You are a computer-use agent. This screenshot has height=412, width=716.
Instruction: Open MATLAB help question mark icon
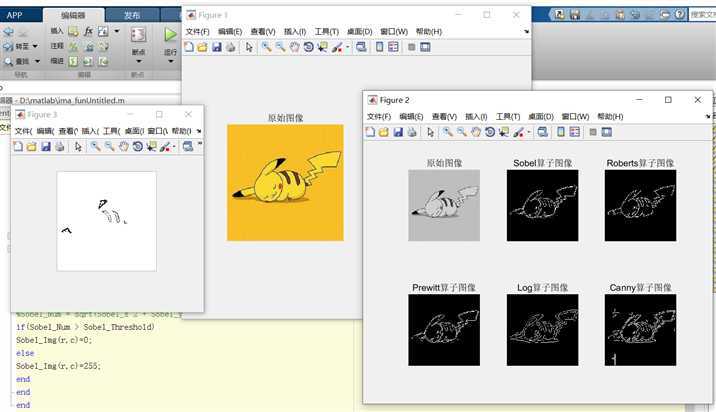click(x=680, y=15)
